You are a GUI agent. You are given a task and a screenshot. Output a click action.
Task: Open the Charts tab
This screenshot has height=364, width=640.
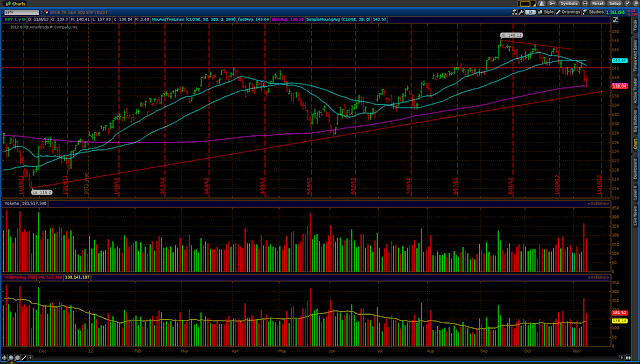[x=15, y=3]
